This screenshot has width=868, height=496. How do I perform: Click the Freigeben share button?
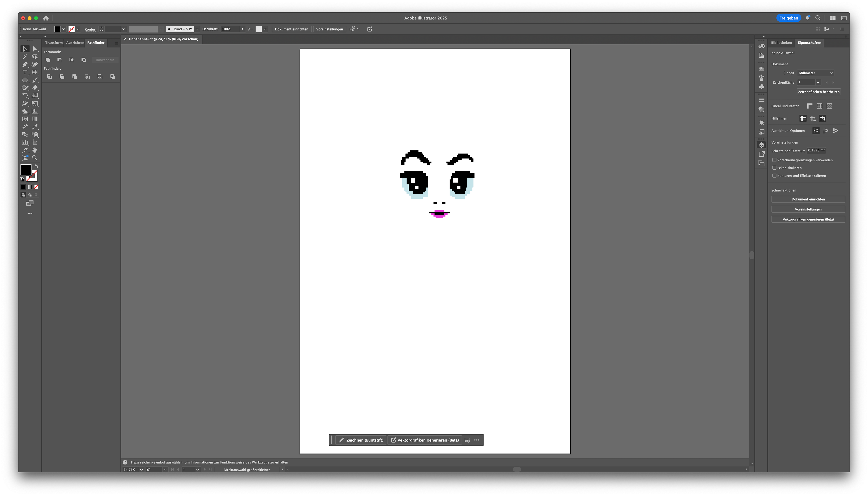click(788, 18)
